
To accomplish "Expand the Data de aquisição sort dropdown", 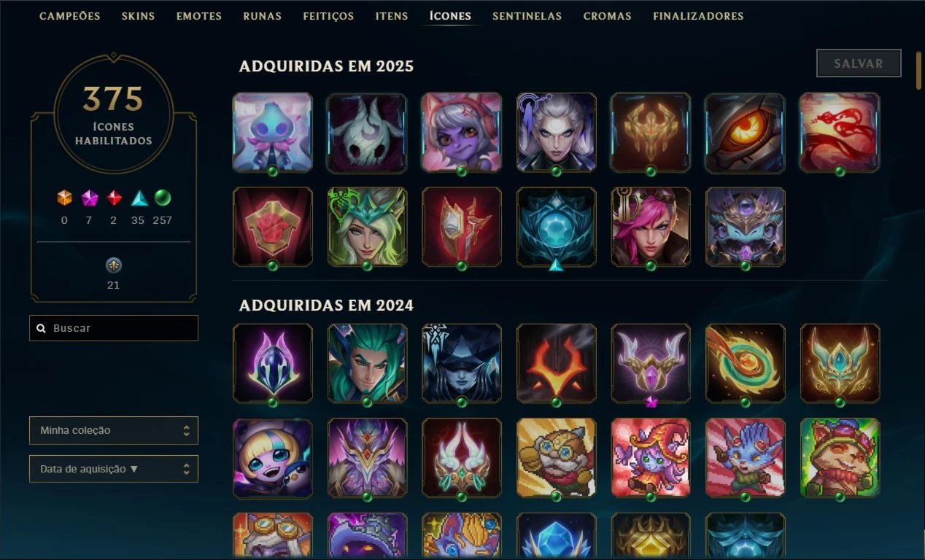I will click(114, 469).
